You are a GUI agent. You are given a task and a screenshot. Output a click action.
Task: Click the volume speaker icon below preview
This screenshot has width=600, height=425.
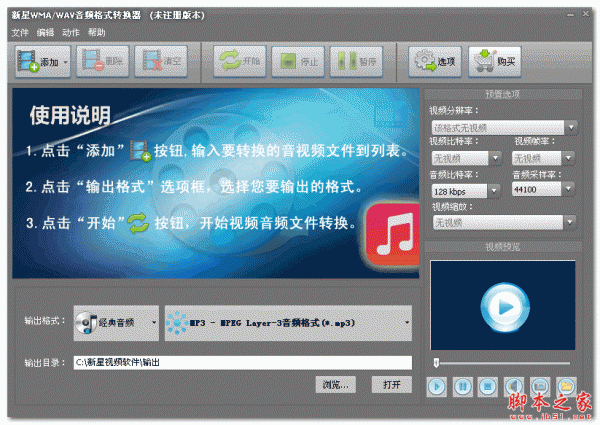click(514, 387)
